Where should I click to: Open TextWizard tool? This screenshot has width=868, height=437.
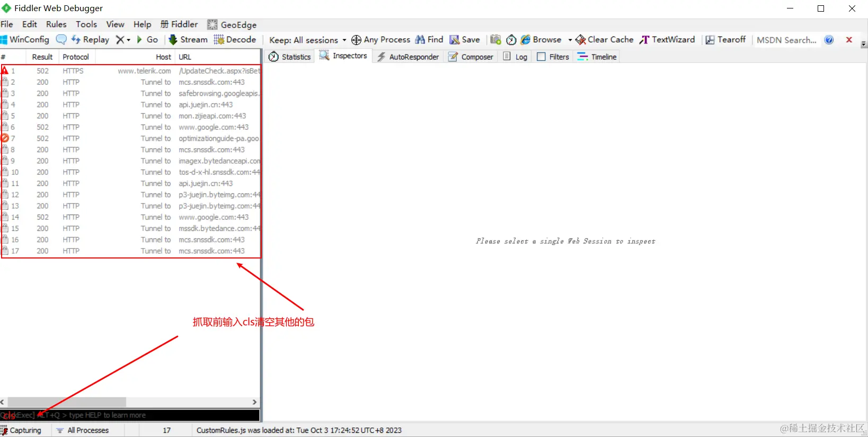pos(667,40)
